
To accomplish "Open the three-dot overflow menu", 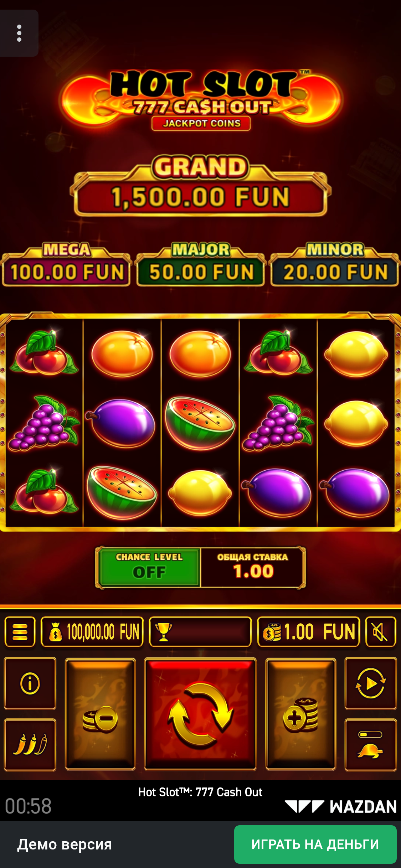I will click(x=19, y=33).
